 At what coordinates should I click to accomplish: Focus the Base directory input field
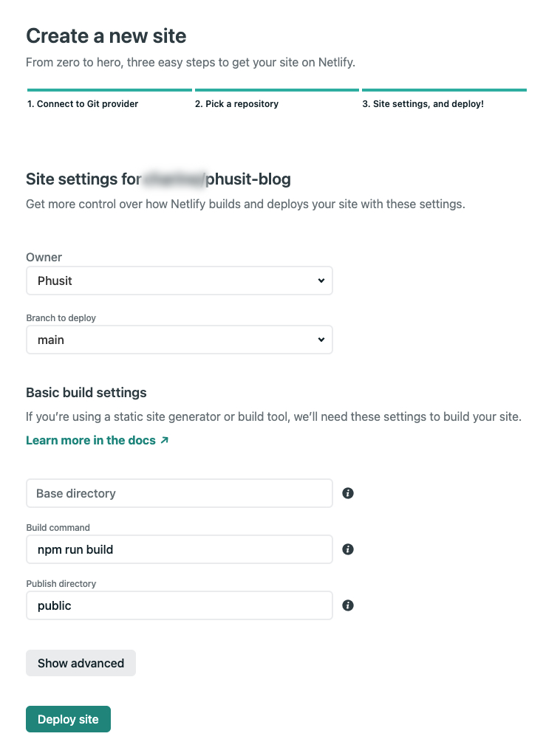[179, 493]
